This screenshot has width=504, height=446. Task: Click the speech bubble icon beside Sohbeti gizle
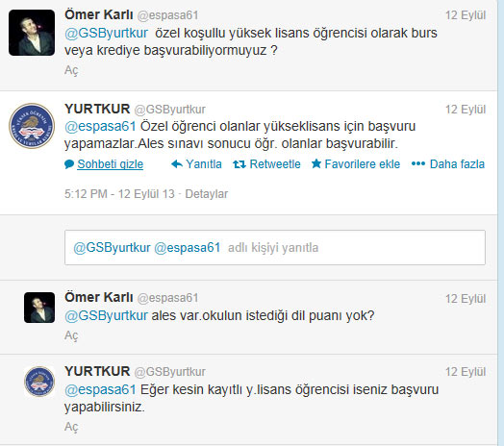click(x=69, y=164)
